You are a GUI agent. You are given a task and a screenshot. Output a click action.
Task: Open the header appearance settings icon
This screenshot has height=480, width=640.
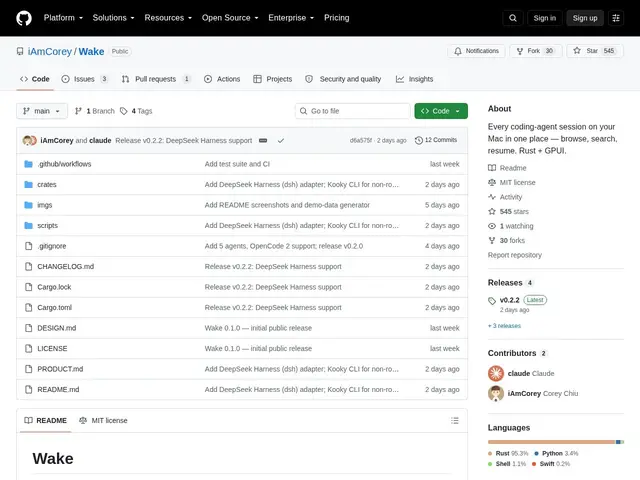point(616,18)
